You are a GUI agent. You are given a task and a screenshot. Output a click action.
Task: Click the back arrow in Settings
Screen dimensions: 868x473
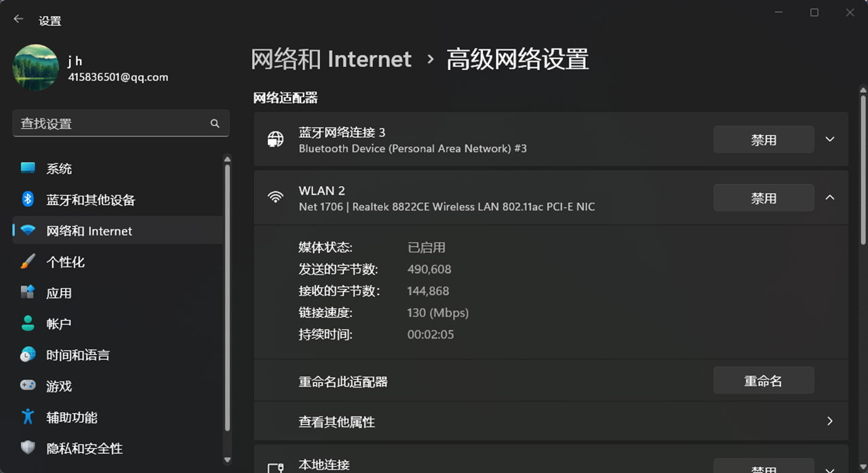18,20
